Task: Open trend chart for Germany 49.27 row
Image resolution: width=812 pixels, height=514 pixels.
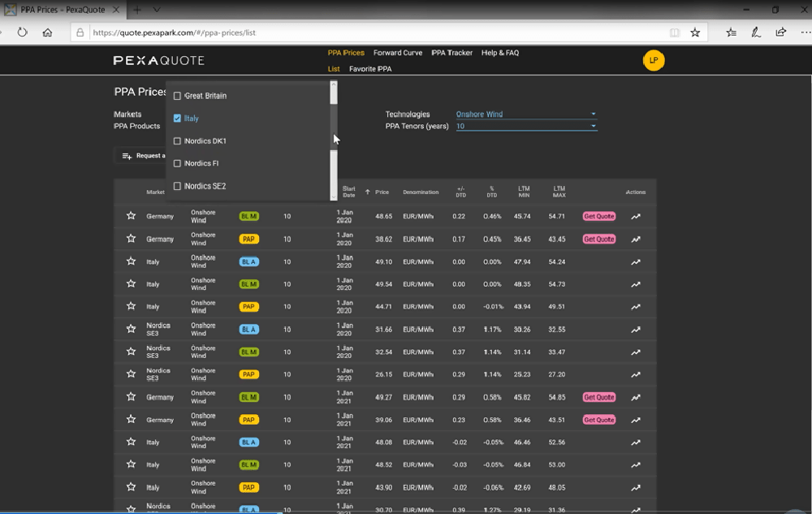Action: pos(636,398)
